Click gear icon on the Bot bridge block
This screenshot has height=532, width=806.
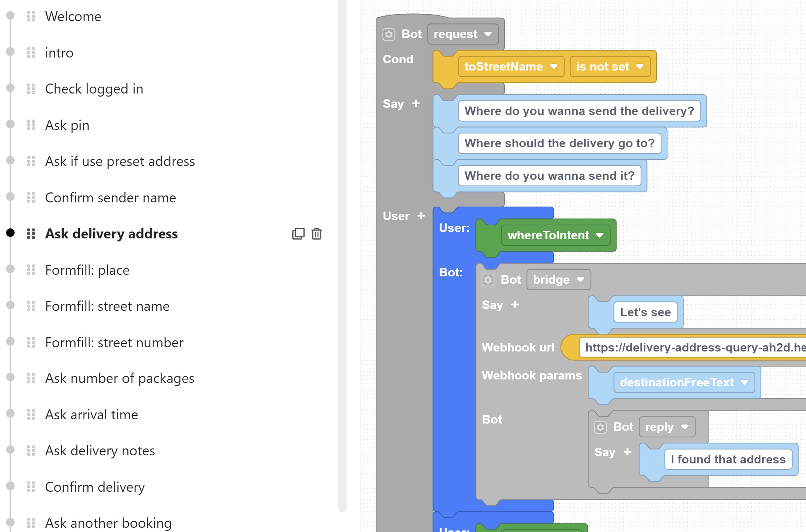click(x=488, y=280)
